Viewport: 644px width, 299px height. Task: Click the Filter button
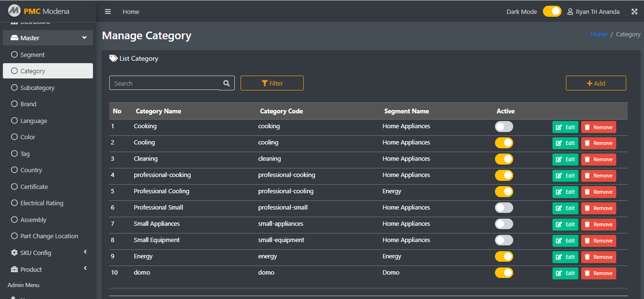[x=272, y=83]
